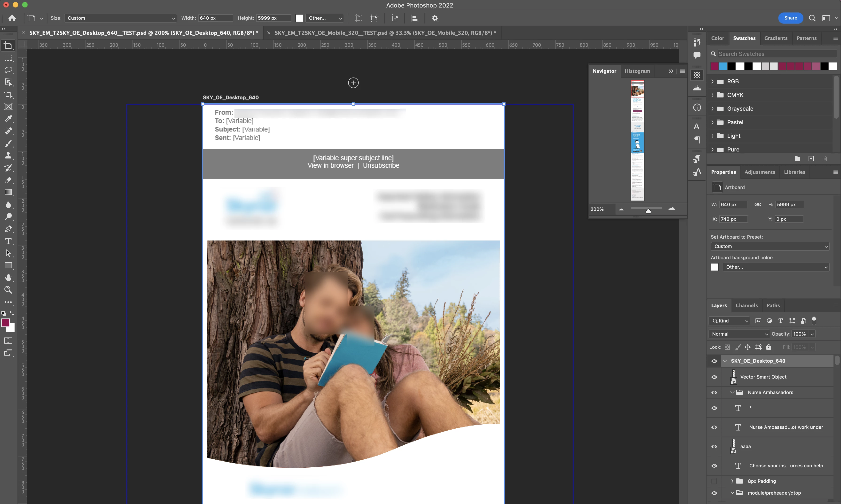Select the Horizontal Type tool
The image size is (841, 504).
8,241
